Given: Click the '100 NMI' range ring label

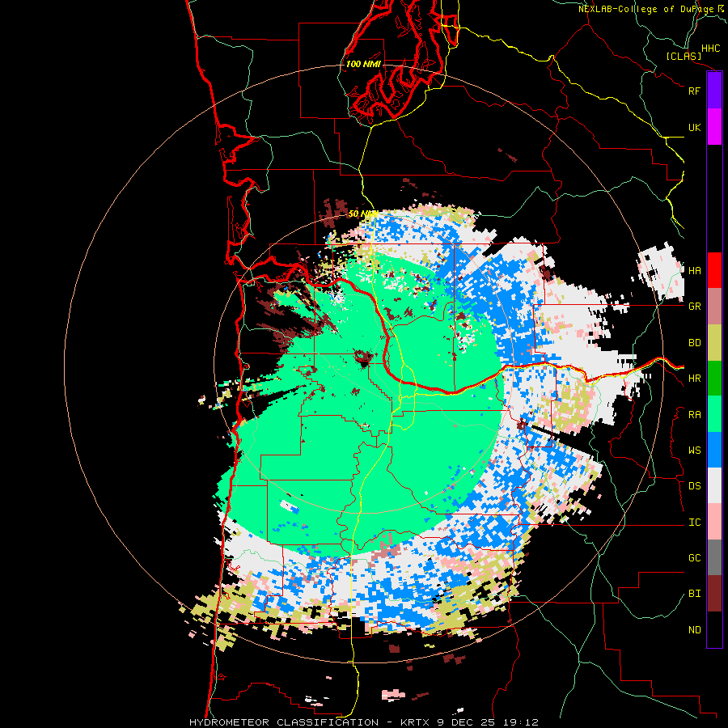Looking at the screenshot, I should click(x=363, y=64).
